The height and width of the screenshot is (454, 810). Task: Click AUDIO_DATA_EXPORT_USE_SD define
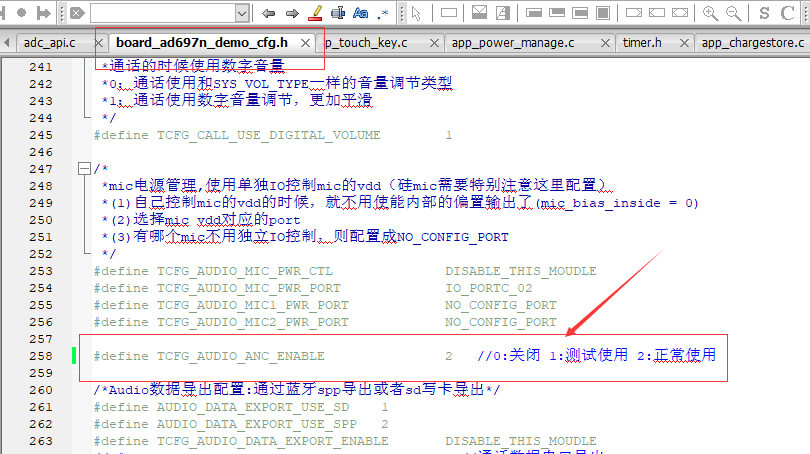tap(253, 408)
